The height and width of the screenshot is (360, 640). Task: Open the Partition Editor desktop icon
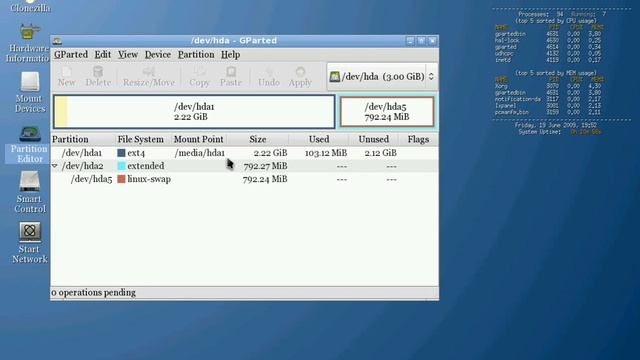pyautogui.click(x=29, y=144)
